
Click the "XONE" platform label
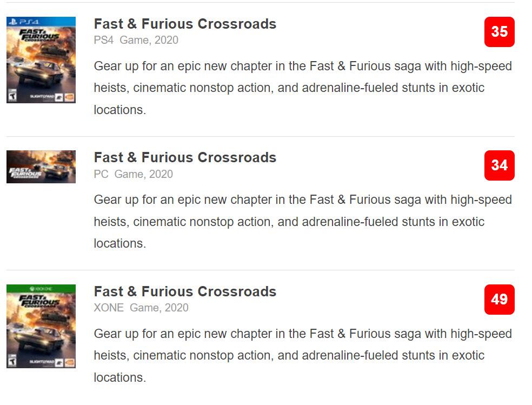pos(109,308)
